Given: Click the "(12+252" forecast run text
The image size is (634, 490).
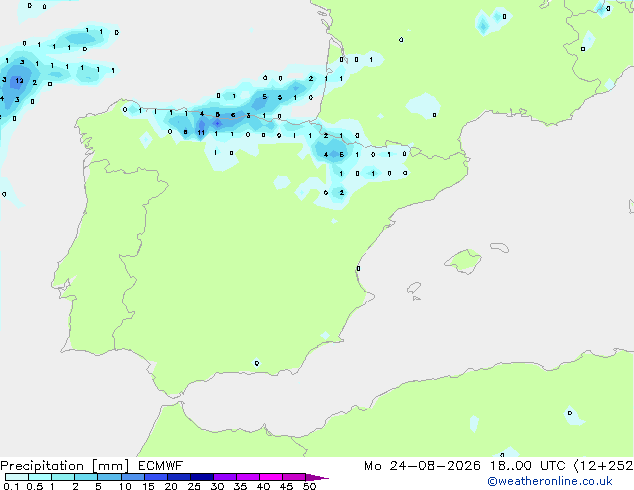Looking at the screenshot, I should pyautogui.click(x=603, y=466).
